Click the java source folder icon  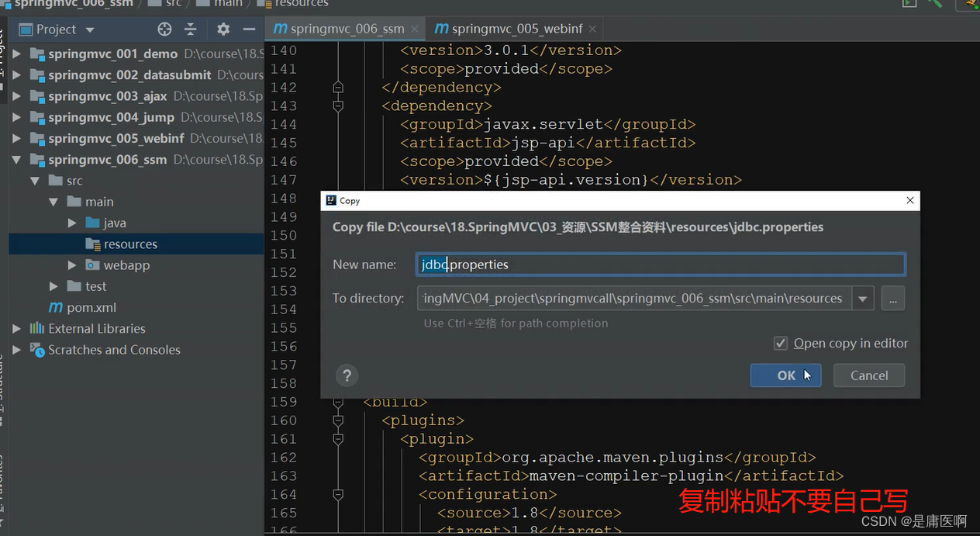[x=93, y=223]
